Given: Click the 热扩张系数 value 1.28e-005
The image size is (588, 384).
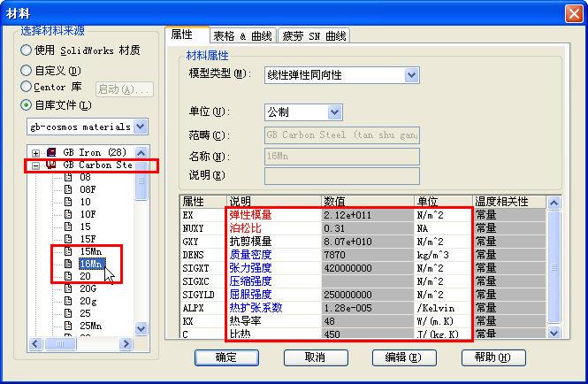Looking at the screenshot, I should 368,308.
